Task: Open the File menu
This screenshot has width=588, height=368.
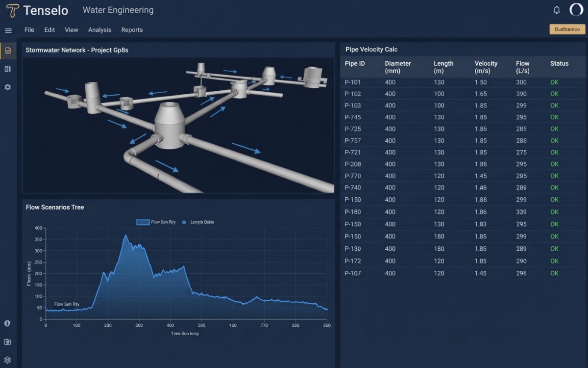Action: 29,30
